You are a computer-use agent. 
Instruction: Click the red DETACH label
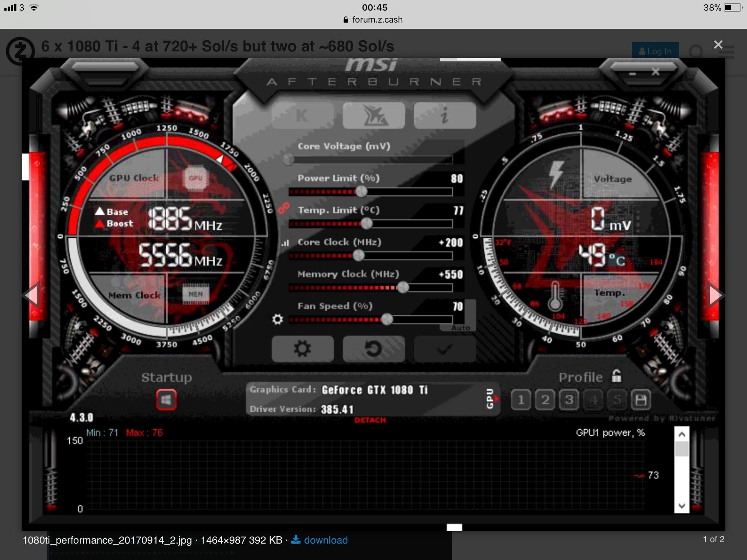click(370, 420)
